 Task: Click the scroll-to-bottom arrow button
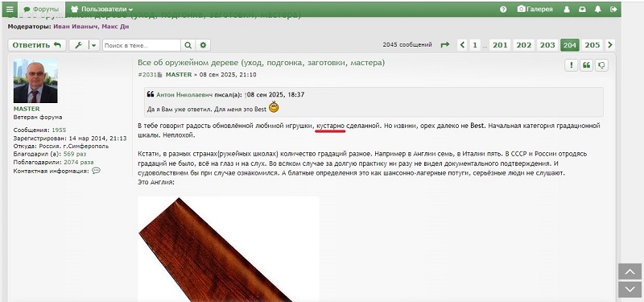tap(630, 290)
